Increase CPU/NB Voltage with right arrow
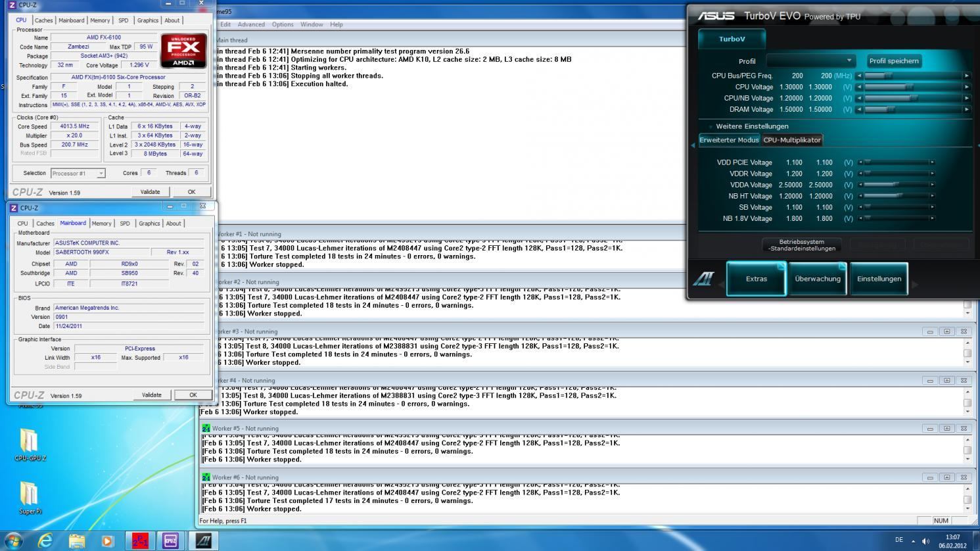This screenshot has height=551, width=980. (967, 98)
